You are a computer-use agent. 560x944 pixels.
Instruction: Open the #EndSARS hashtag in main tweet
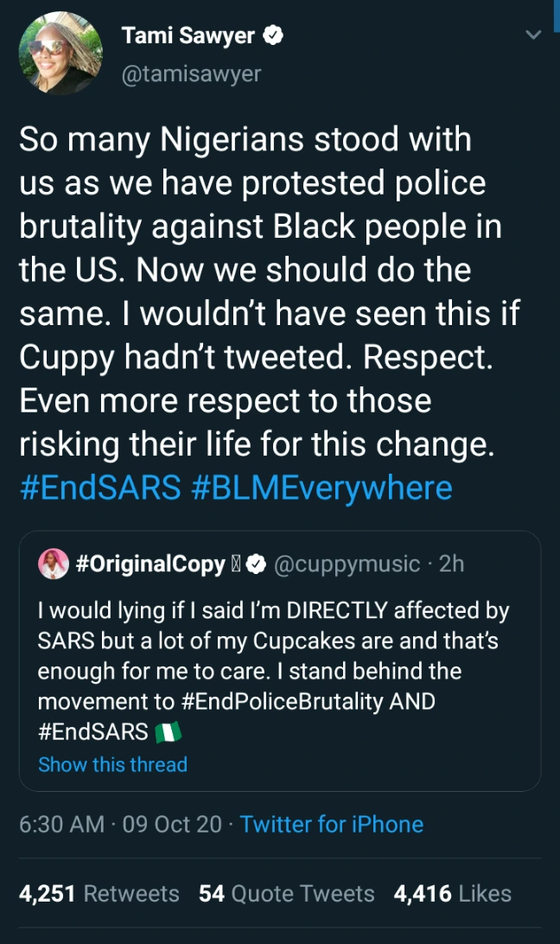pos(99,488)
